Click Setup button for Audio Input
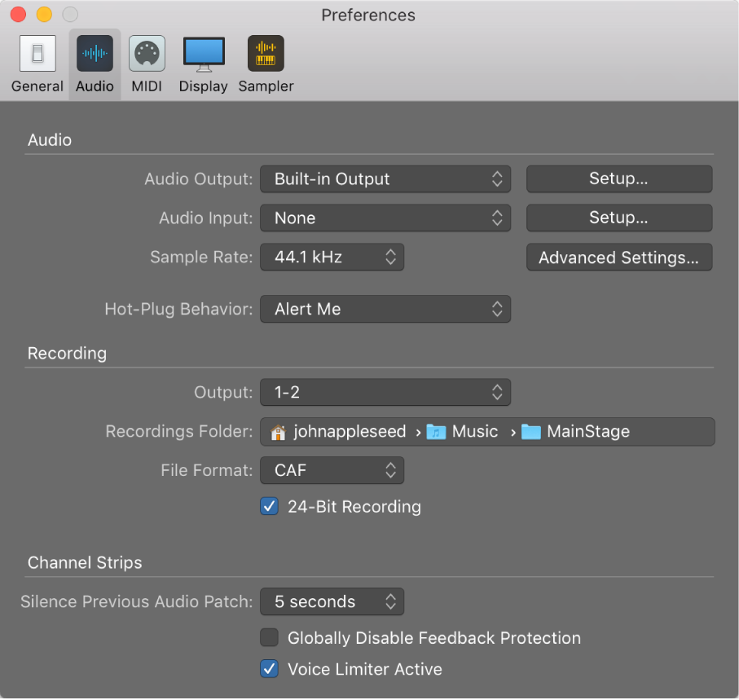Screen dimensions: 739x700 (618, 218)
